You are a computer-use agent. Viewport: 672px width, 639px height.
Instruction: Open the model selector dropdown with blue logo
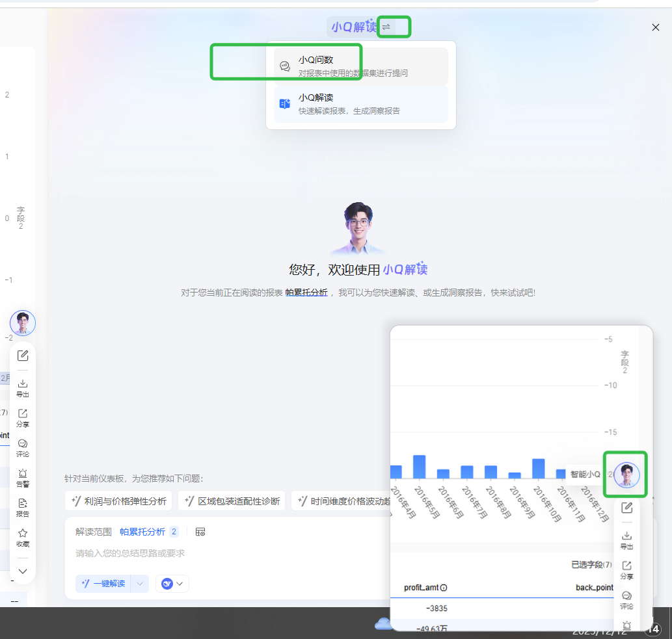click(172, 584)
